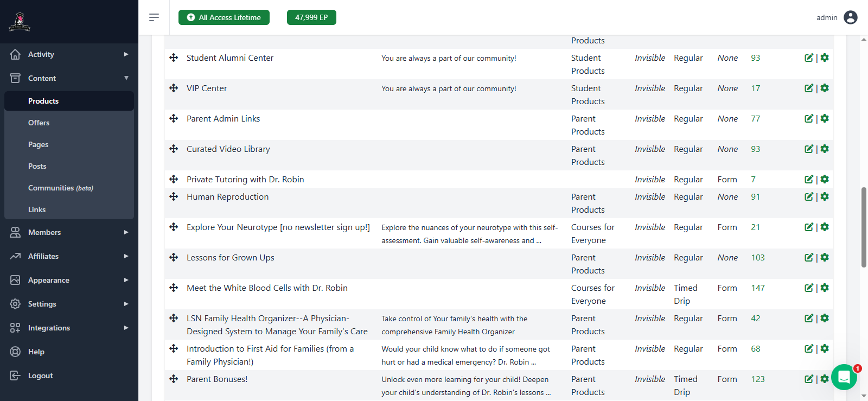Open gear settings for Meet the White Blood Cells
Image resolution: width=868 pixels, height=401 pixels.
point(825,288)
